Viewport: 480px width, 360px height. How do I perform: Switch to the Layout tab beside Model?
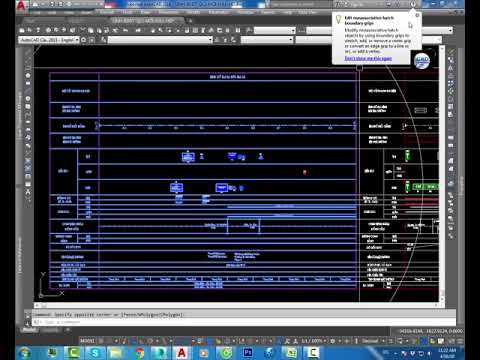click(x=51, y=330)
